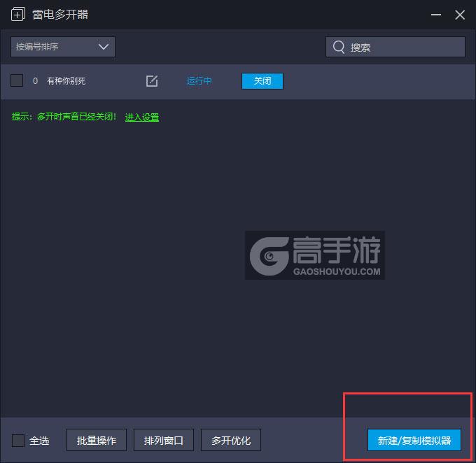Click the 批量操作 button
Viewport: 476px width, 463px height.
coord(96,440)
